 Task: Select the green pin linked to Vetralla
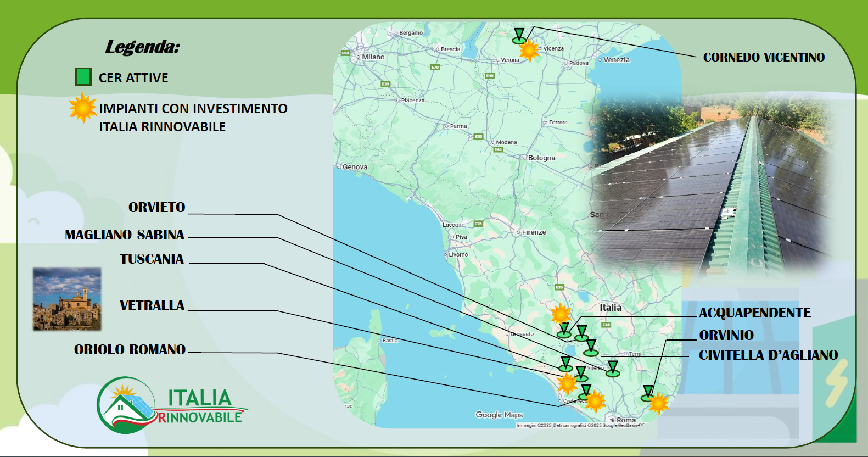tap(581, 375)
